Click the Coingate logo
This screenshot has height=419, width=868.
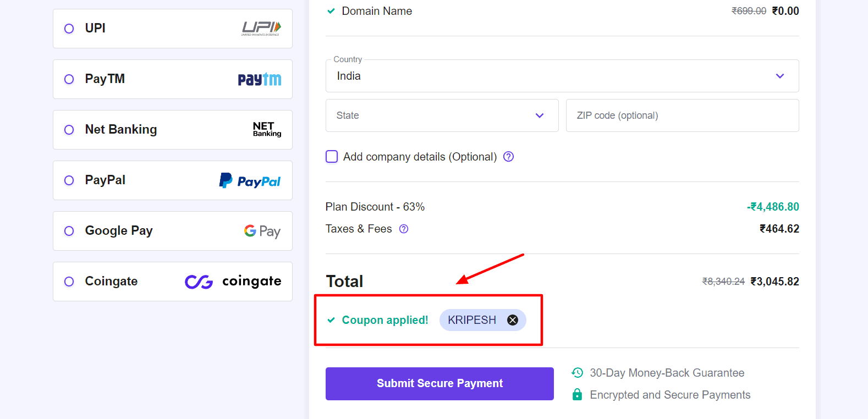(x=233, y=282)
